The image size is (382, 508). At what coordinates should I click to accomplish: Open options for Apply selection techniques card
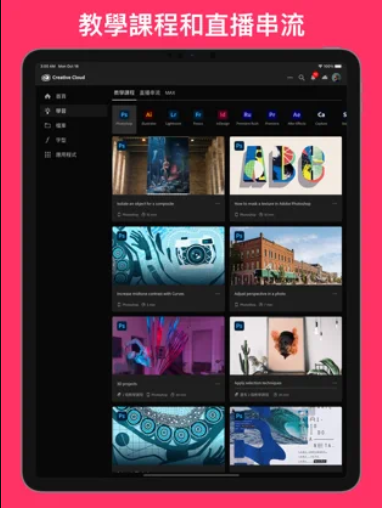[335, 383]
